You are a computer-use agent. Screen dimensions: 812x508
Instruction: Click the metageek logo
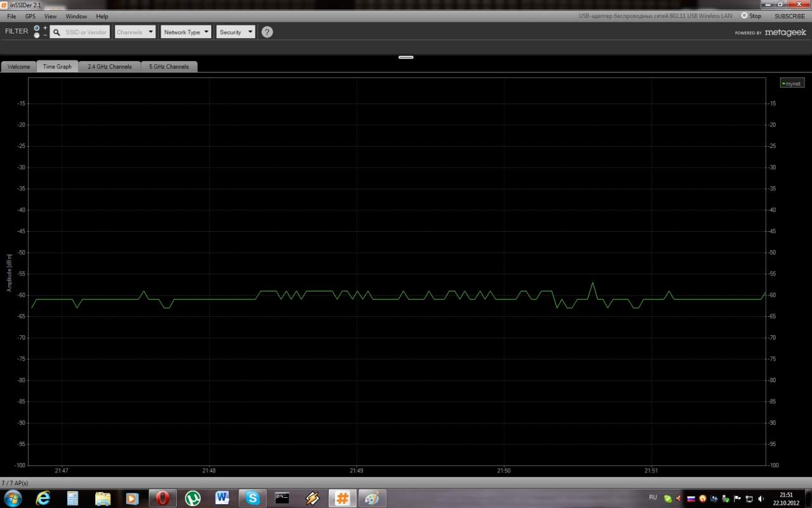785,32
